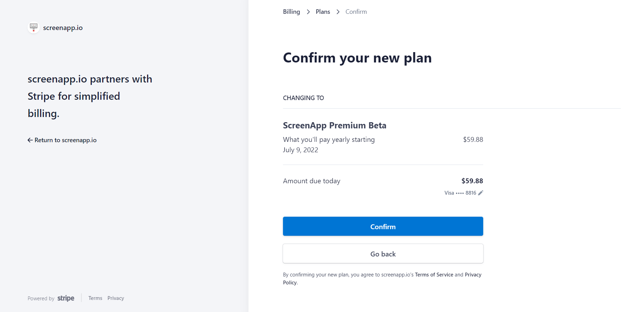This screenshot has width=644, height=312.
Task: Click the bold $59.88 amount due today
Action: [472, 181]
